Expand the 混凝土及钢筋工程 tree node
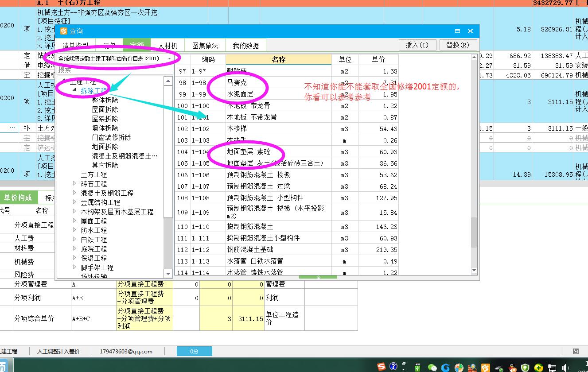Screen dimensions: 588x372 [x=74, y=193]
